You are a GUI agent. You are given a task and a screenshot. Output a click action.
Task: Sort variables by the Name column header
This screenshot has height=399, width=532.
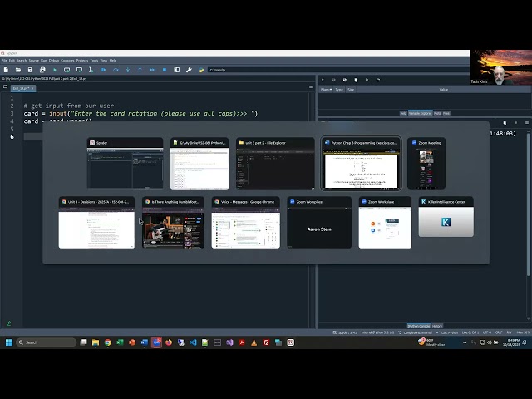tap(327, 90)
